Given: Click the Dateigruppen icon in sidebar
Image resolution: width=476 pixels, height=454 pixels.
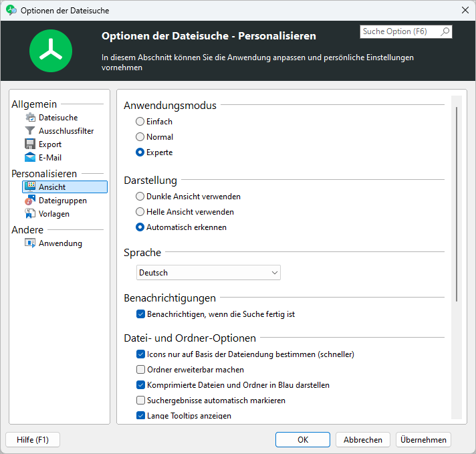Looking at the screenshot, I should coord(30,200).
